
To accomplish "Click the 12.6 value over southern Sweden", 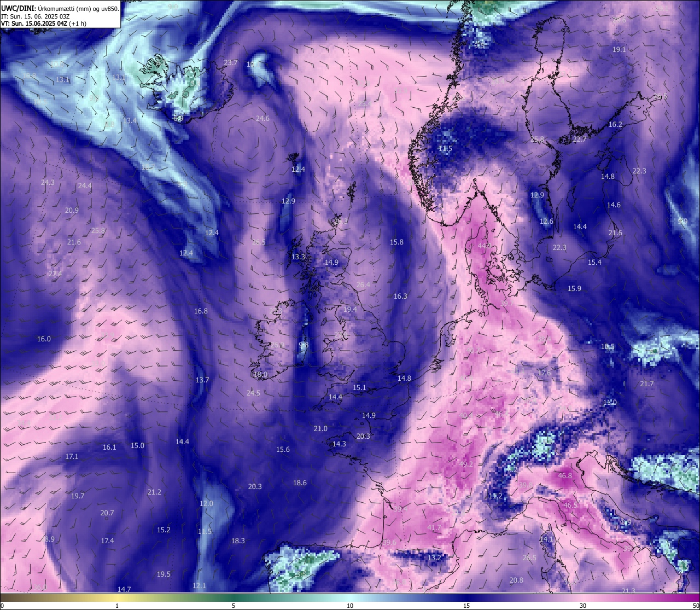I will point(546,222).
